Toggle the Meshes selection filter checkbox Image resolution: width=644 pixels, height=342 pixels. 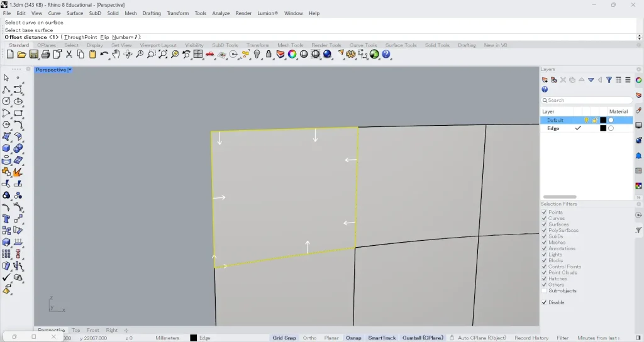tap(544, 242)
